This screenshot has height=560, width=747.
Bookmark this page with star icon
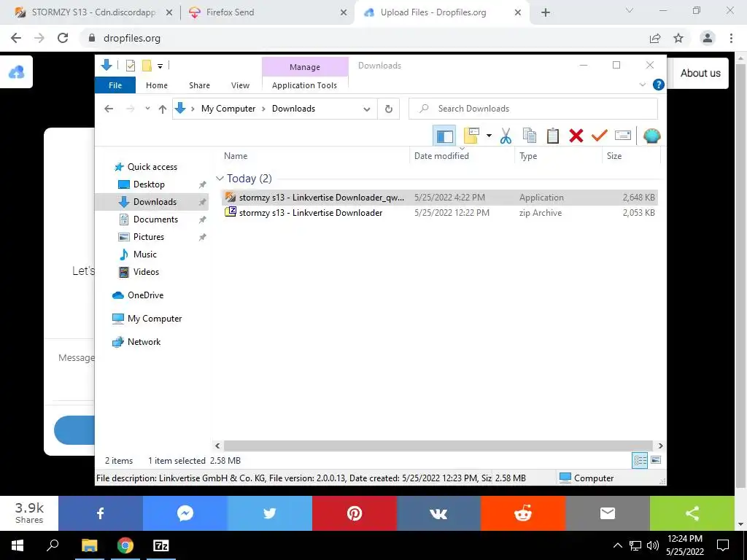[x=678, y=38]
